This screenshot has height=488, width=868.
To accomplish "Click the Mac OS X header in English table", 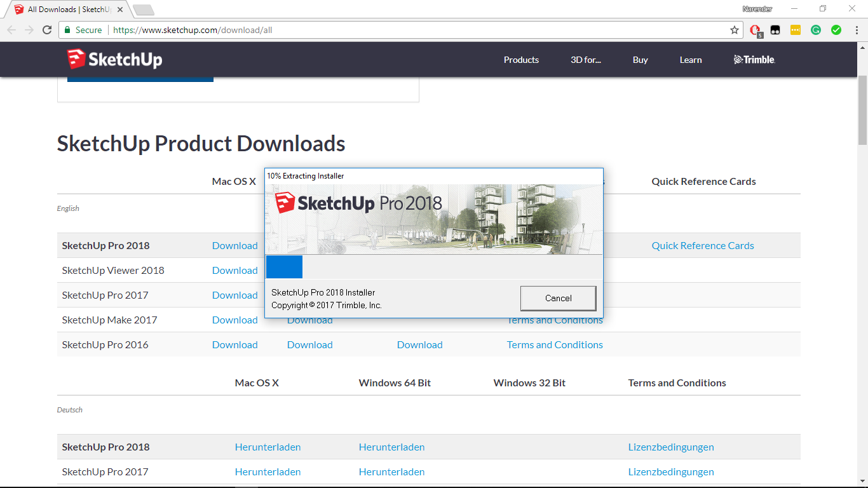I will [x=234, y=181].
